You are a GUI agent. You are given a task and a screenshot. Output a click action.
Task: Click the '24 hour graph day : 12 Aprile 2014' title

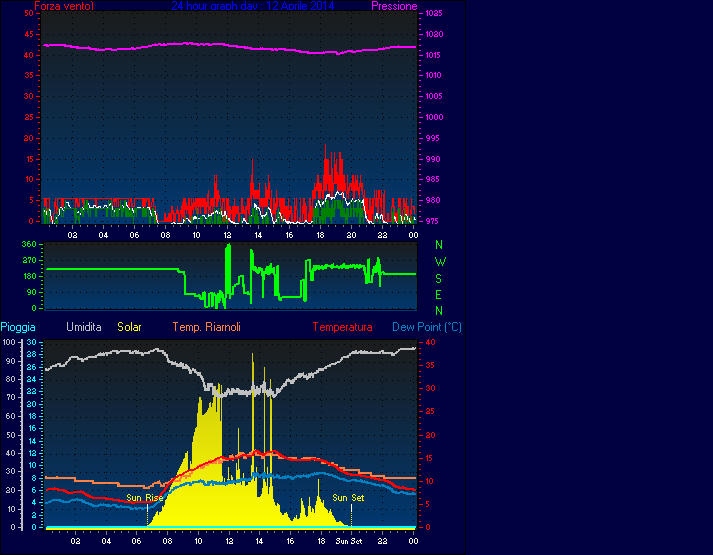pos(253,6)
